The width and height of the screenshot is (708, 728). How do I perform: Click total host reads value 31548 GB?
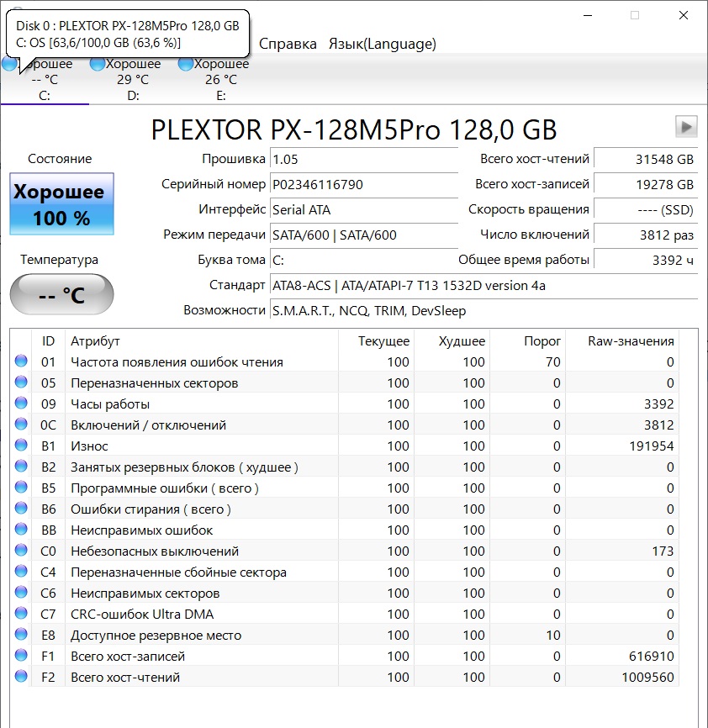click(646, 159)
